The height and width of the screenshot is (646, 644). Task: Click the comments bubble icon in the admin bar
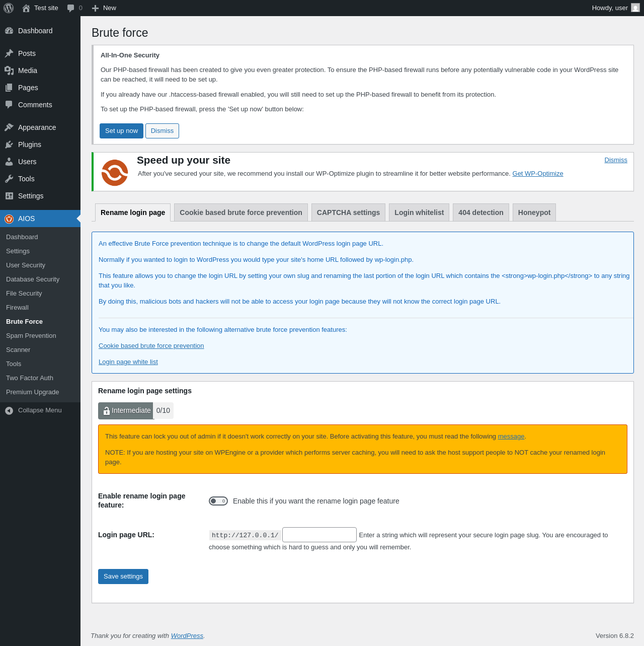click(71, 8)
